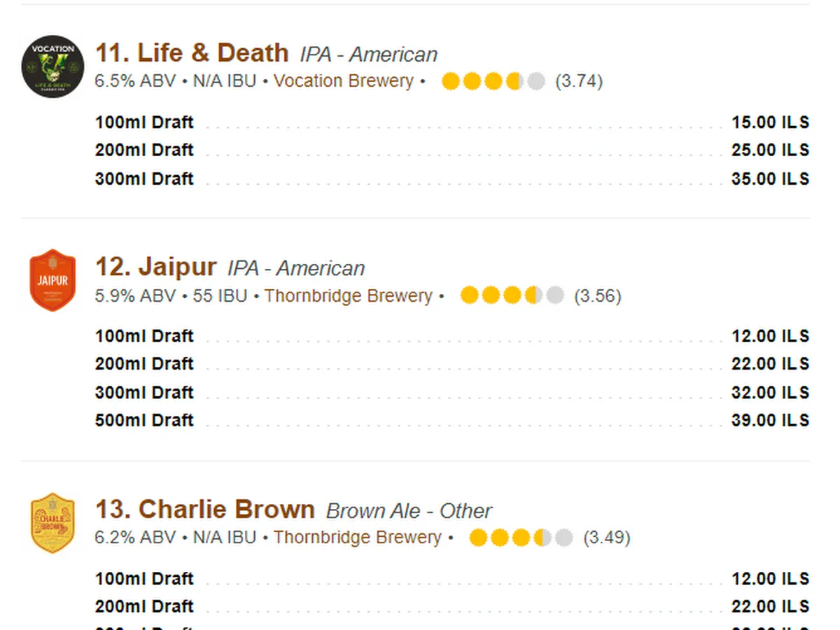Open Thornbridge Brewery link under Jaipur
This screenshot has width=840, height=630.
[349, 295]
